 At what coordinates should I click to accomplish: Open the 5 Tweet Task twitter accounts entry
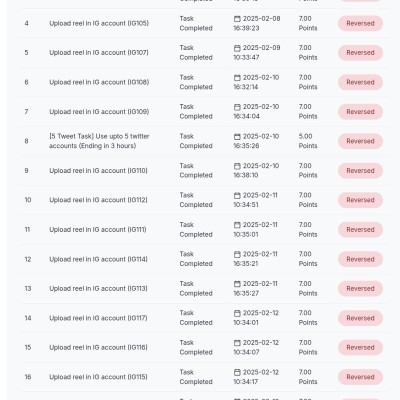(99, 141)
